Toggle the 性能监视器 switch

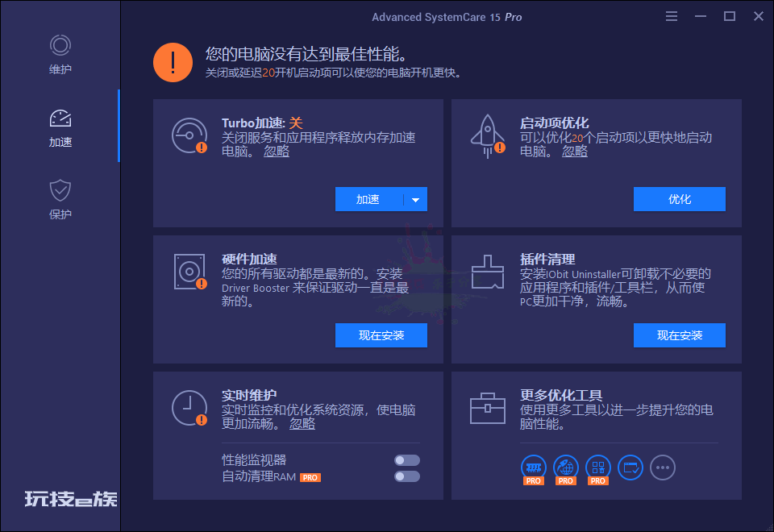coord(406,460)
